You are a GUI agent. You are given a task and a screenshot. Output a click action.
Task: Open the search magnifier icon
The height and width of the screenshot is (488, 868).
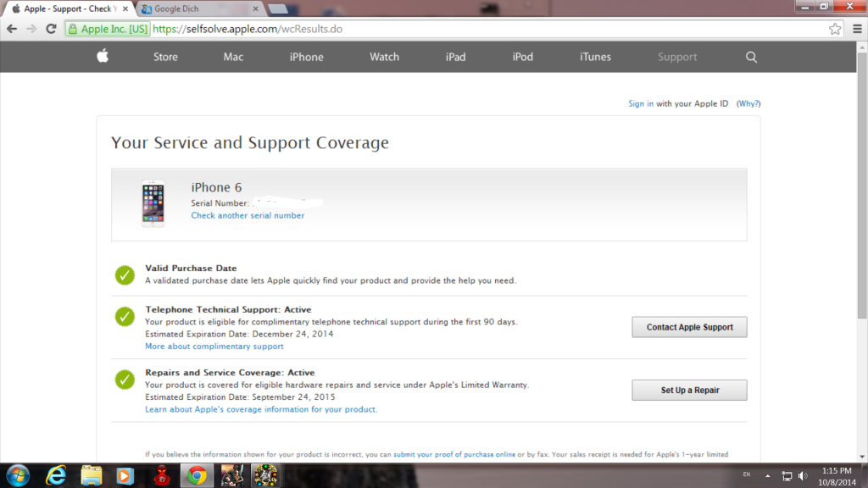751,57
